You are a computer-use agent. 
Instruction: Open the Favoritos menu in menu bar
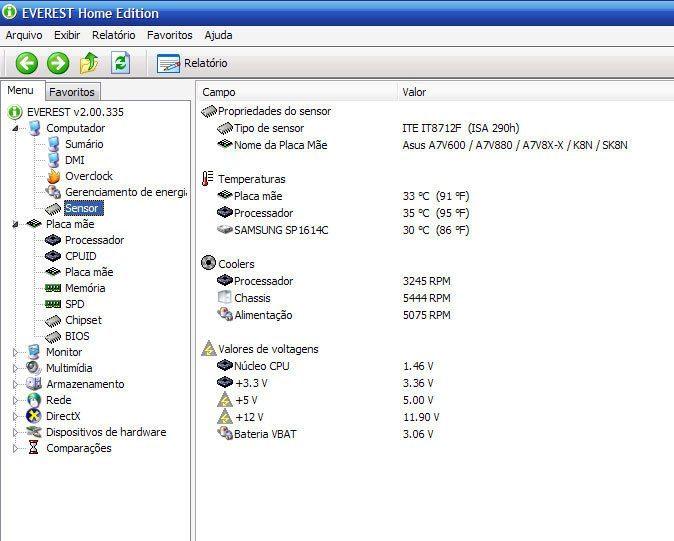point(169,35)
